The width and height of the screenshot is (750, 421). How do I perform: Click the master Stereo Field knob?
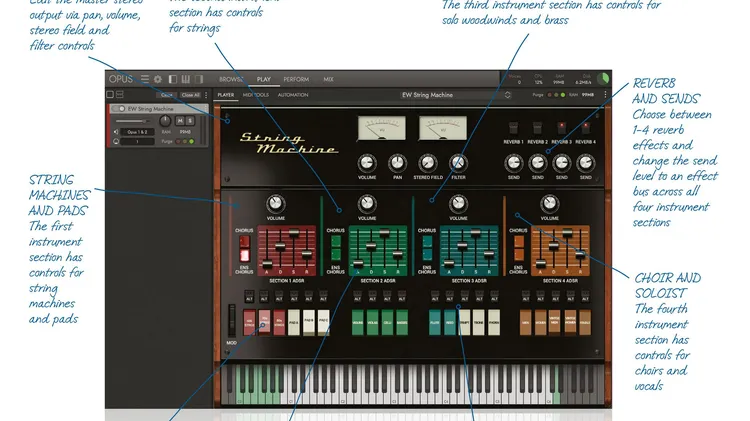pyautogui.click(x=428, y=163)
